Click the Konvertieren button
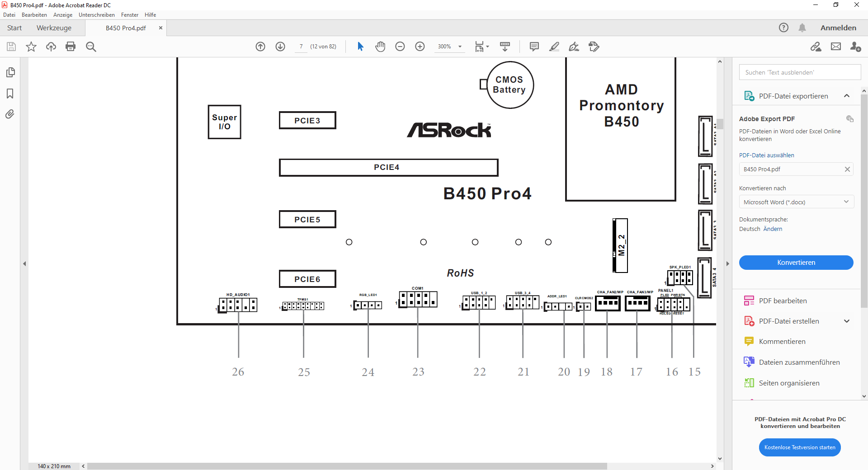Viewport: 868px width, 470px height. coord(796,263)
